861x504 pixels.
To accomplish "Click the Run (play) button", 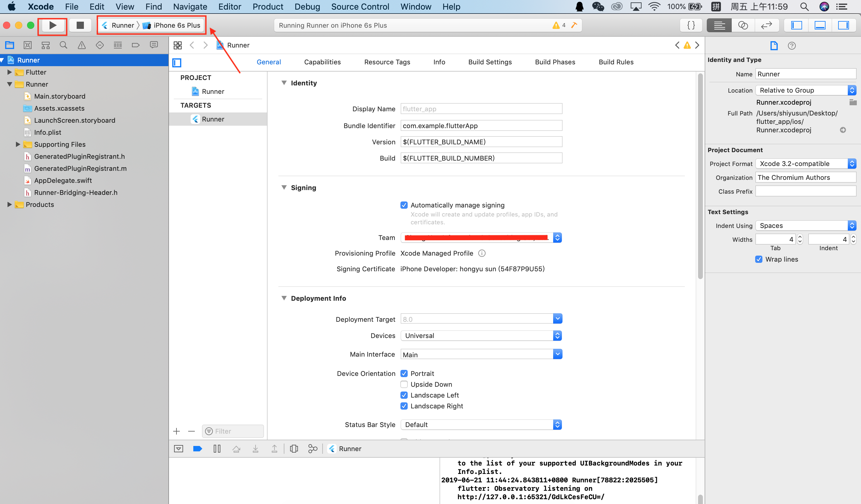I will click(53, 25).
